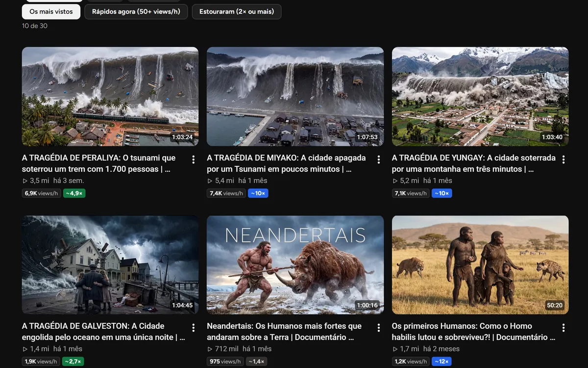Click the "1,4 mi" view count
588x368 pixels.
click(36, 349)
